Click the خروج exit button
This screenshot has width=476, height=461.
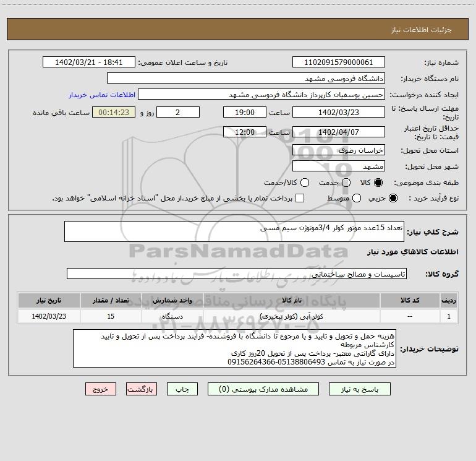(101, 389)
